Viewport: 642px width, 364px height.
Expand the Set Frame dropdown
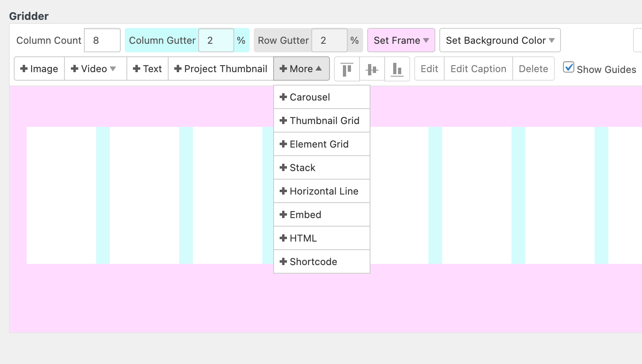pos(401,41)
